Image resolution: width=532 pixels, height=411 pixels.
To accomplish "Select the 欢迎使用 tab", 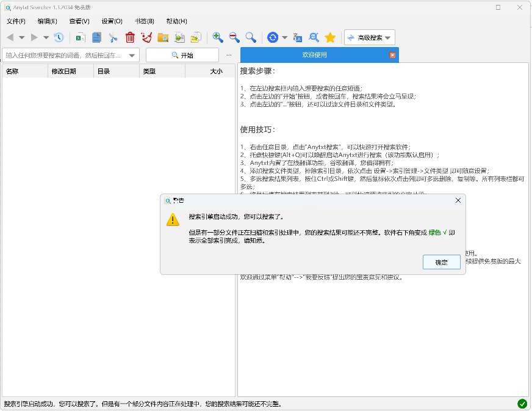I will tap(314, 55).
